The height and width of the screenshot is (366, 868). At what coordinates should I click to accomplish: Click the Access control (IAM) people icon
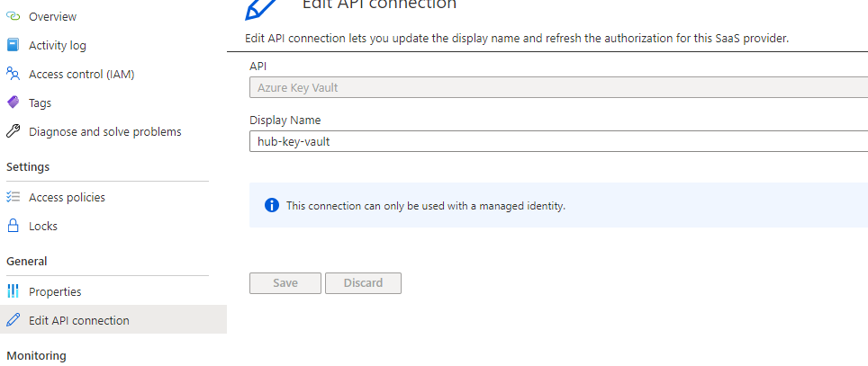(x=13, y=74)
